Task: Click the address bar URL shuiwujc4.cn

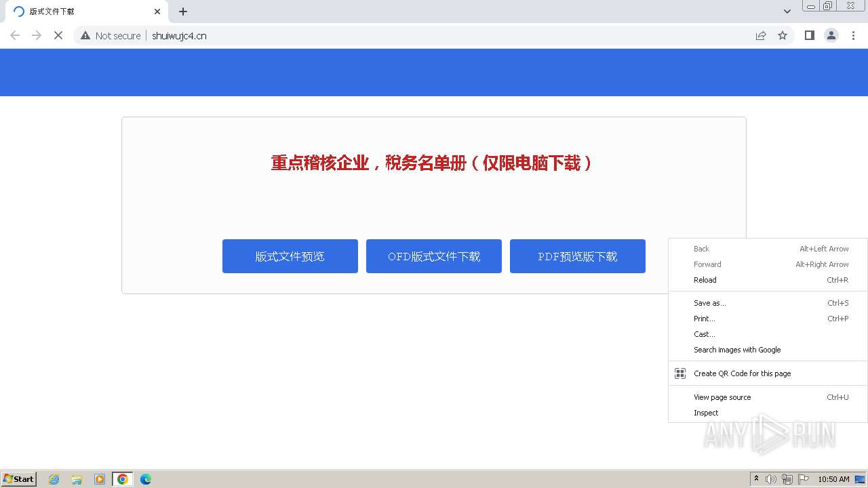Action: pos(179,35)
